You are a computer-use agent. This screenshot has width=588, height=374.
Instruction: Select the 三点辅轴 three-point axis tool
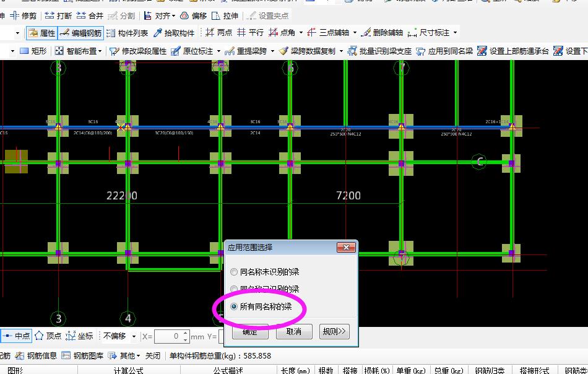[x=328, y=33]
